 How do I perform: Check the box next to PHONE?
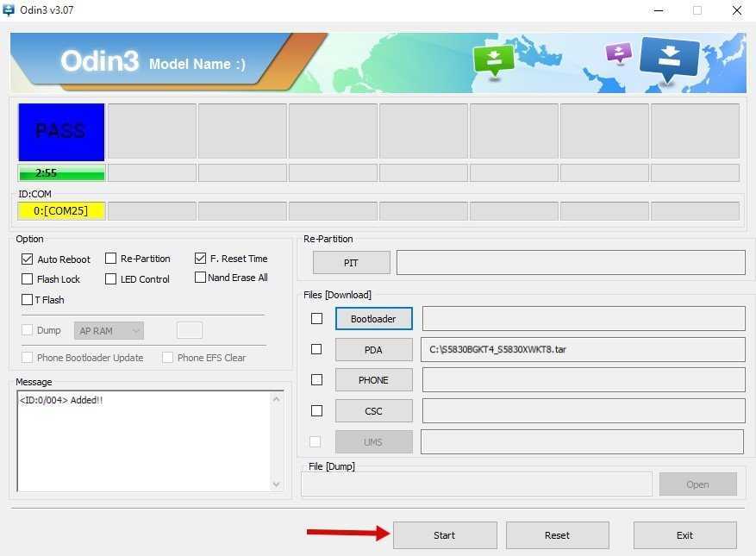pyautogui.click(x=316, y=380)
